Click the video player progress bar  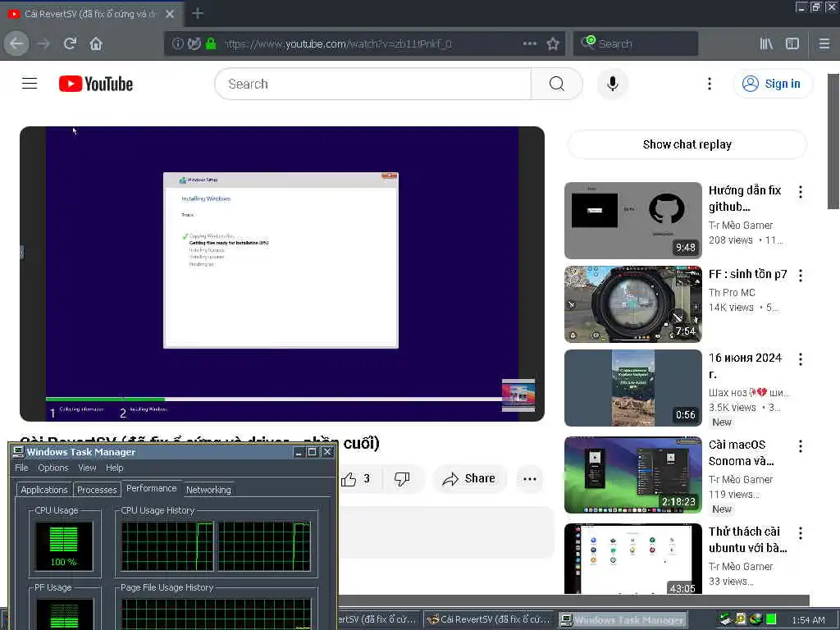tap(273, 399)
